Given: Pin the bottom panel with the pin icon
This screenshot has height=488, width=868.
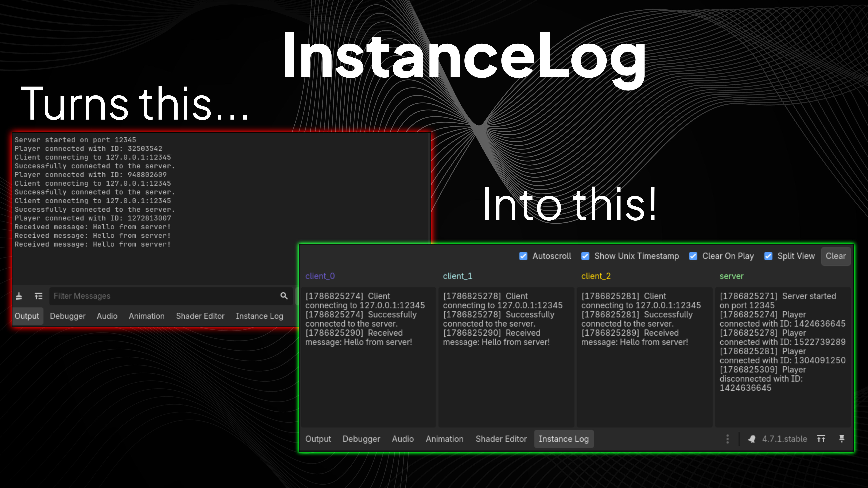Looking at the screenshot, I should coord(842,439).
